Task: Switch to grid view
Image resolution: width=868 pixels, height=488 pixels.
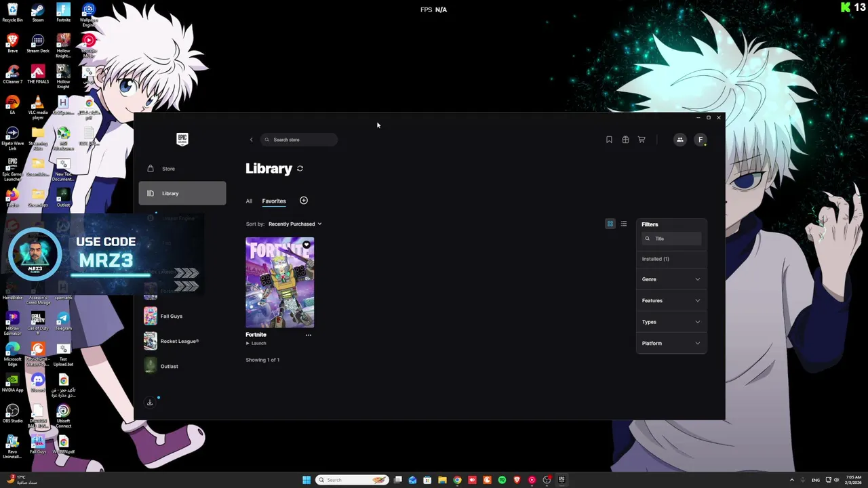Action: 610,224
